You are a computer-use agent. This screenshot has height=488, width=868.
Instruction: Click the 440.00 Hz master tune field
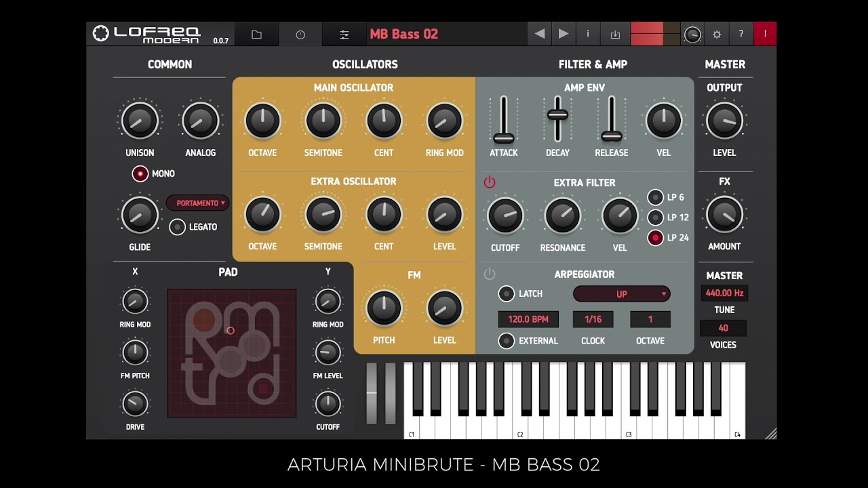(x=724, y=293)
